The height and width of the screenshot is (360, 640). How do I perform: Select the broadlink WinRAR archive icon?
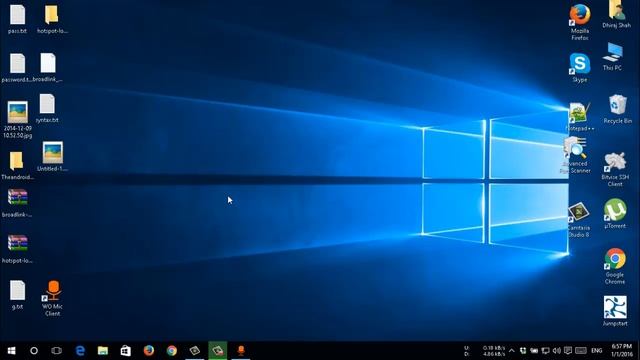click(17, 203)
